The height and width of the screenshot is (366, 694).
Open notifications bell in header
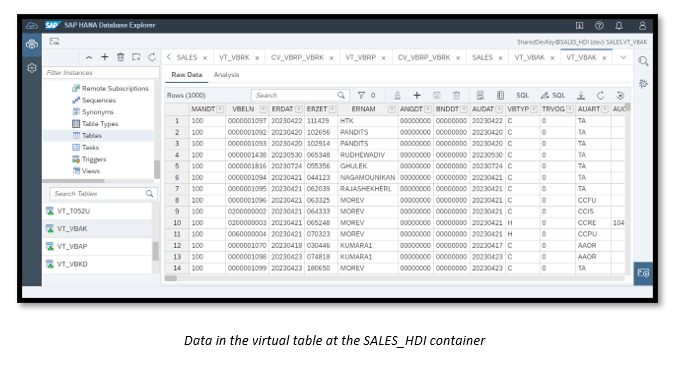pos(619,26)
